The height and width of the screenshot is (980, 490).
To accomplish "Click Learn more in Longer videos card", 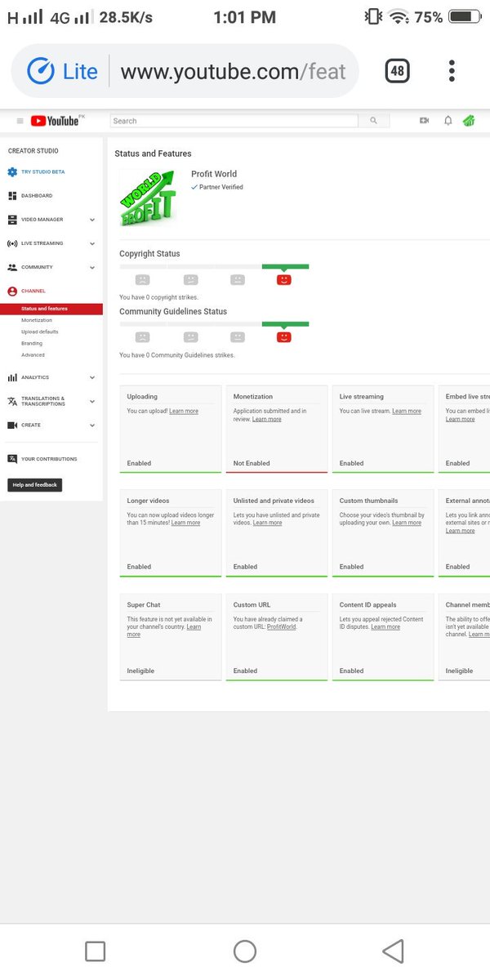I will click(x=185, y=523).
